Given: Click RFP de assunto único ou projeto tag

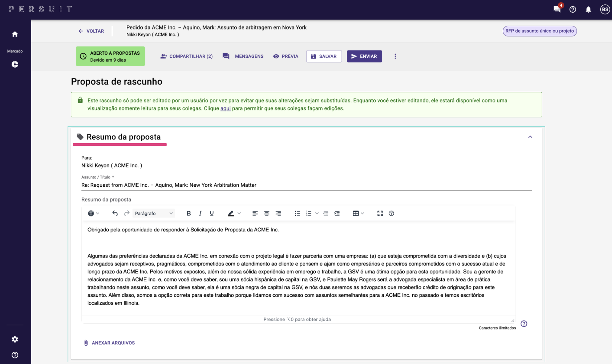Looking at the screenshot, I should [540, 31].
